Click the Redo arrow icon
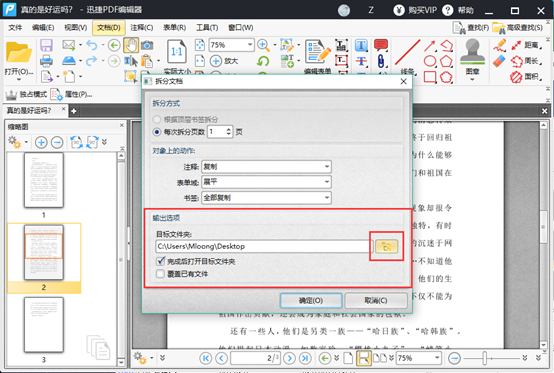The width and height of the screenshot is (554, 373). point(92,61)
